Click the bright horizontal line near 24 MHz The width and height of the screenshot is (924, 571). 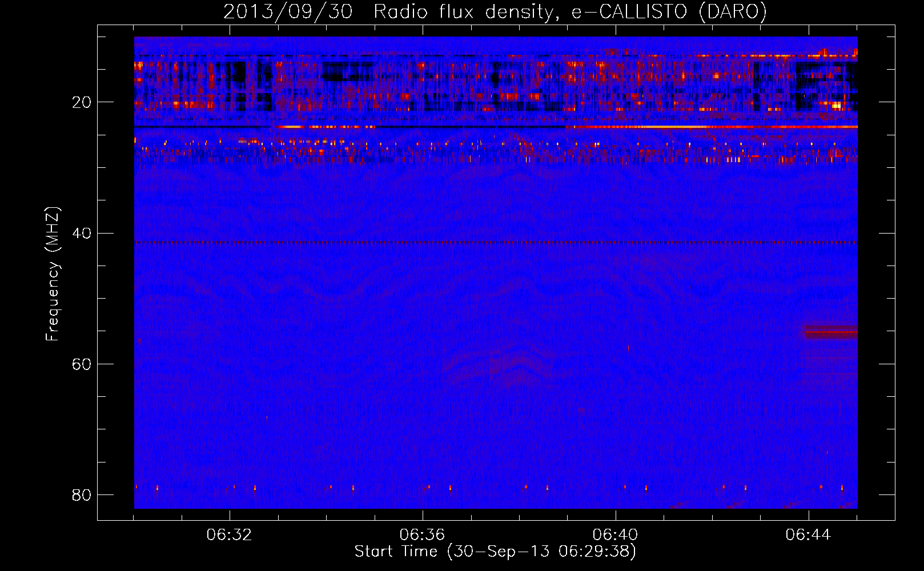point(496,127)
